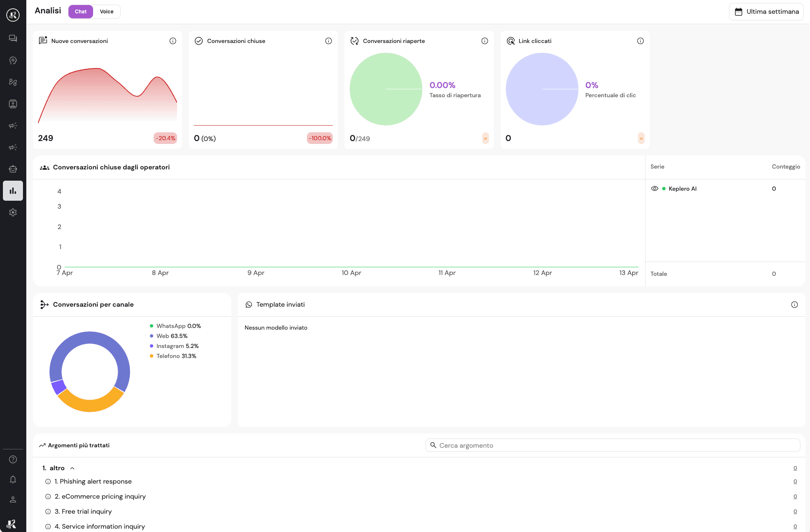The image size is (810, 532).
Task: Toggle Keplero AI series visibility eye
Action: click(655, 189)
